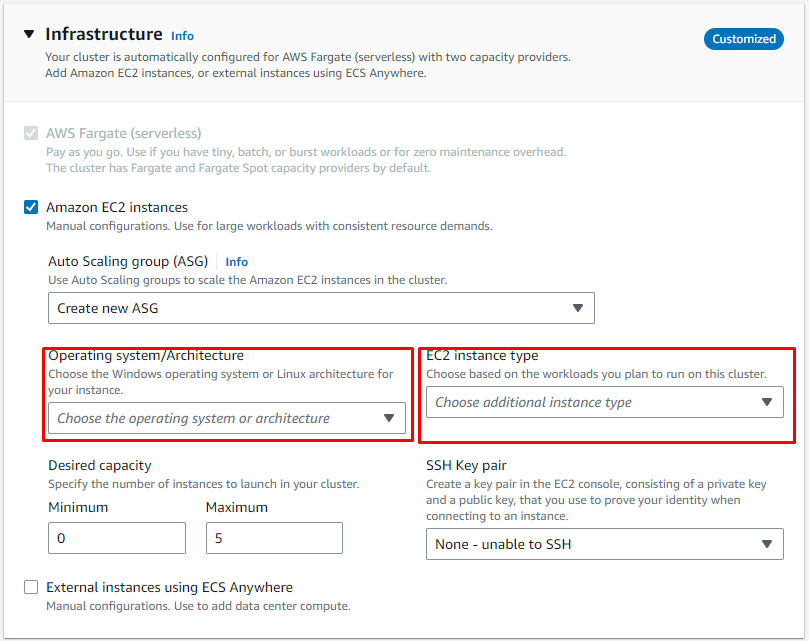Open the SSH Key pair dropdown

pos(604,544)
